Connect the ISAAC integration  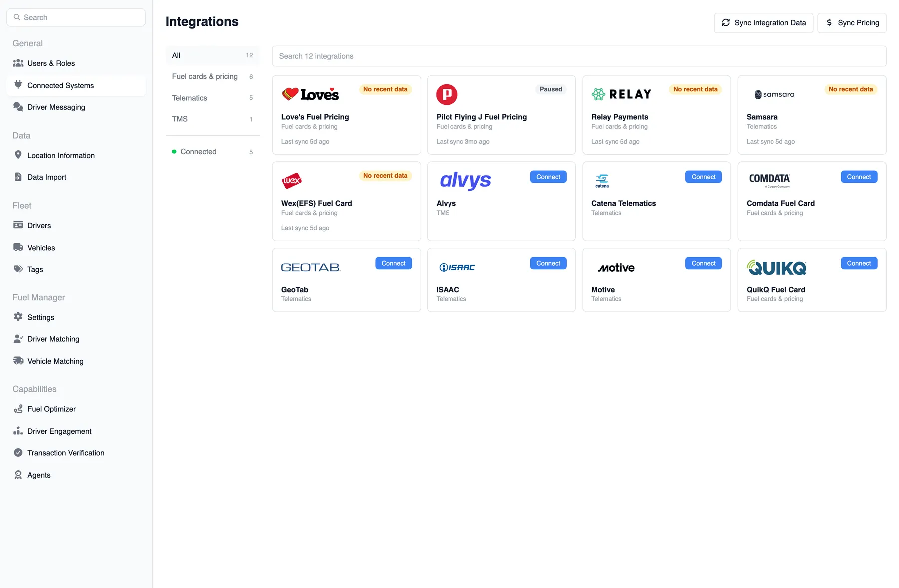[548, 263]
